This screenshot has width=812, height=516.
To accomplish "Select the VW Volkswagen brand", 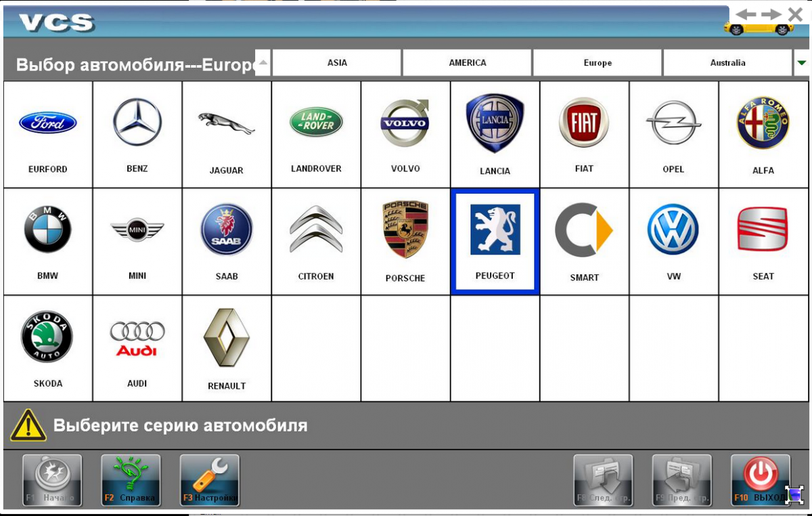I will (673, 242).
